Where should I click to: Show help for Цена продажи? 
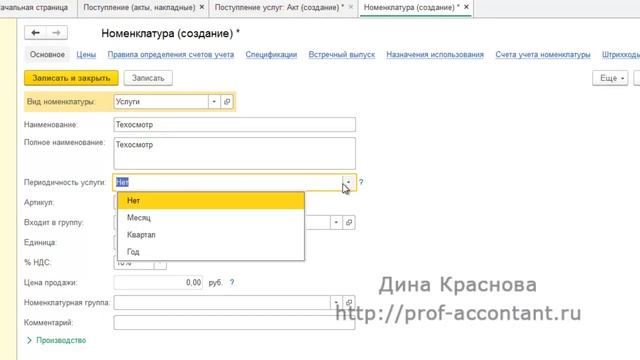click(x=232, y=282)
